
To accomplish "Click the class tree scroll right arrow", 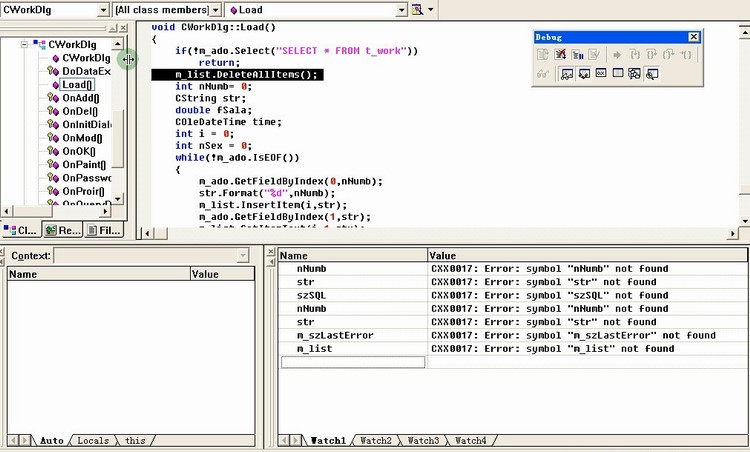I will pos(106,210).
